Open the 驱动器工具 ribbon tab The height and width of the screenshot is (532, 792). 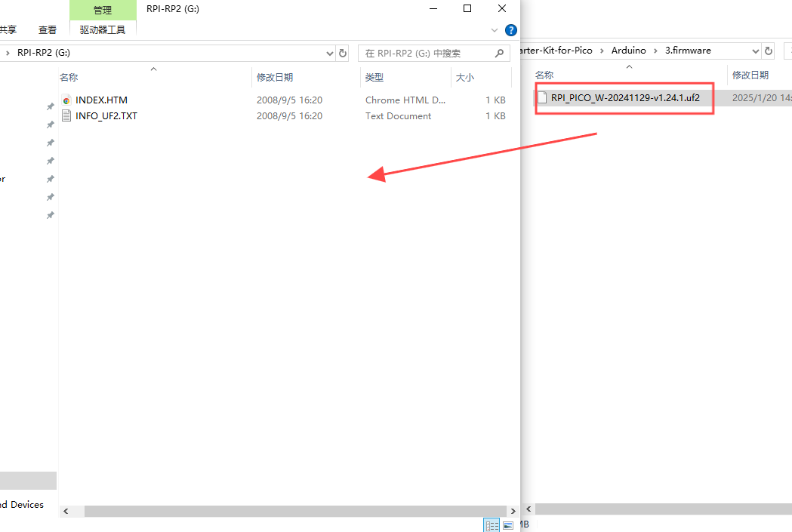pos(103,29)
